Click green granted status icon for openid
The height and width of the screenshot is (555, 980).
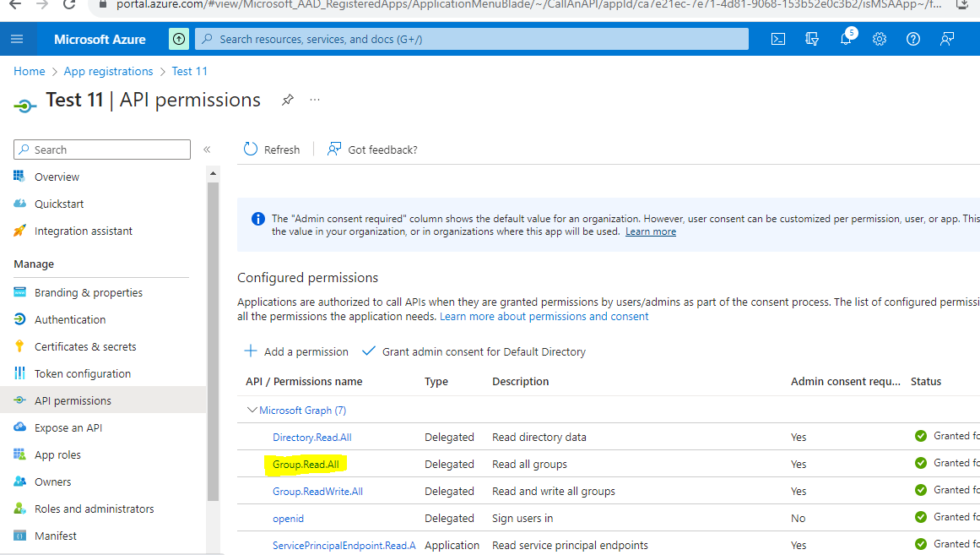921,517
